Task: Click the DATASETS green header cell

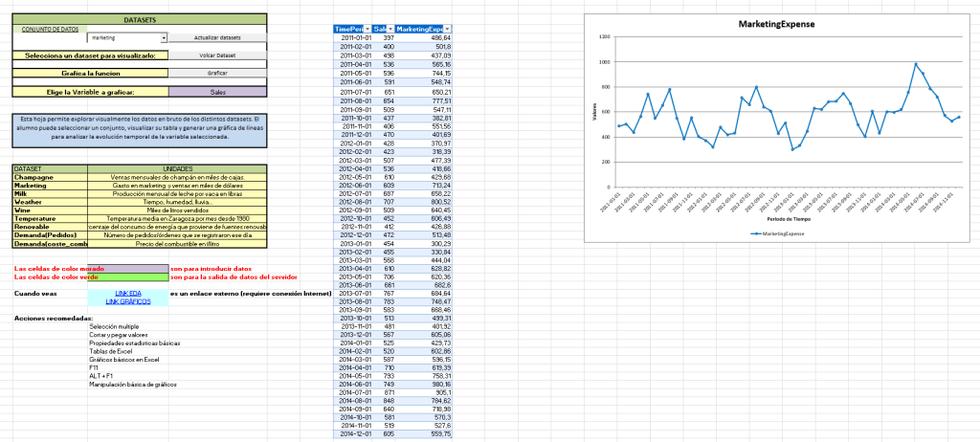Action: pos(140,19)
